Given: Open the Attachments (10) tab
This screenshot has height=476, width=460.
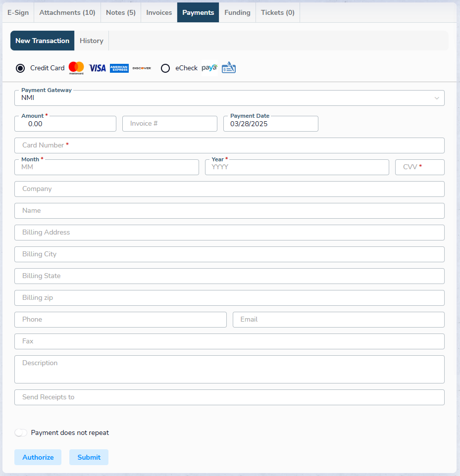Looking at the screenshot, I should 67,12.
